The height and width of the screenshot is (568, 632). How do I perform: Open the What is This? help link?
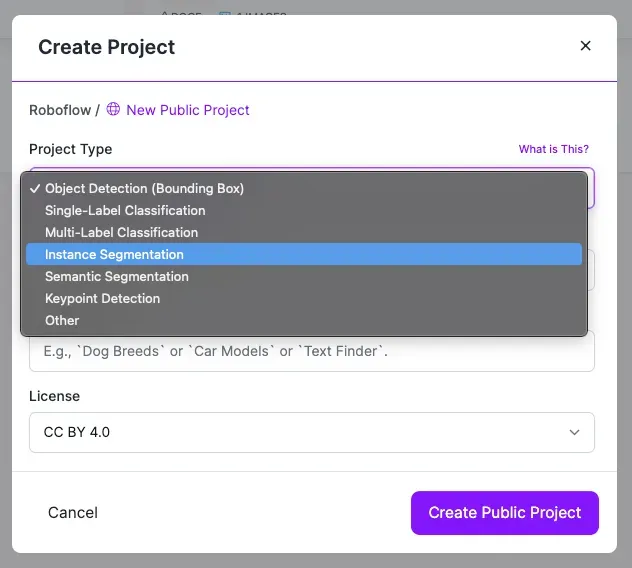(x=553, y=149)
